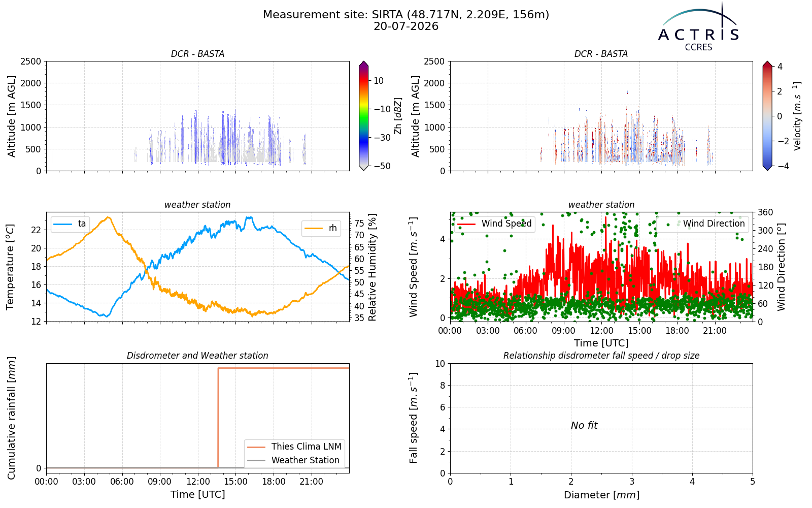The width and height of the screenshot is (812, 508).
Task: Click the −50 tick on the Zh colorbar
Action: (382, 166)
